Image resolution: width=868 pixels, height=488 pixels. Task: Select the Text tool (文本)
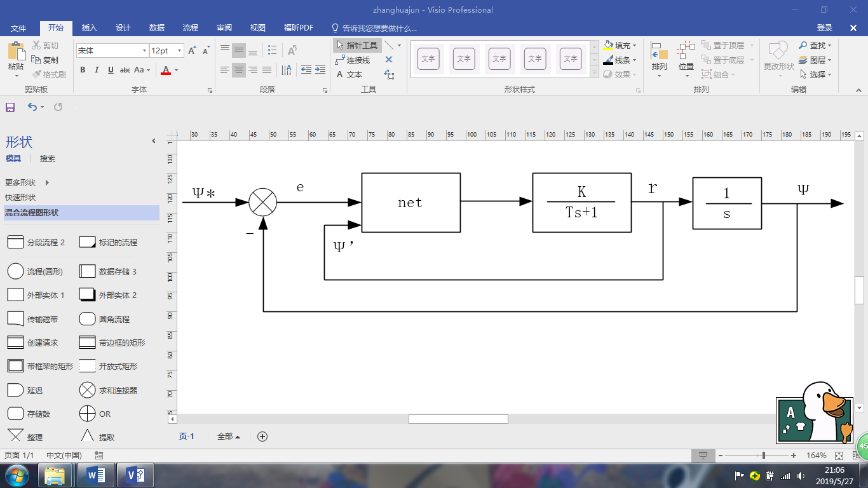pyautogui.click(x=349, y=74)
